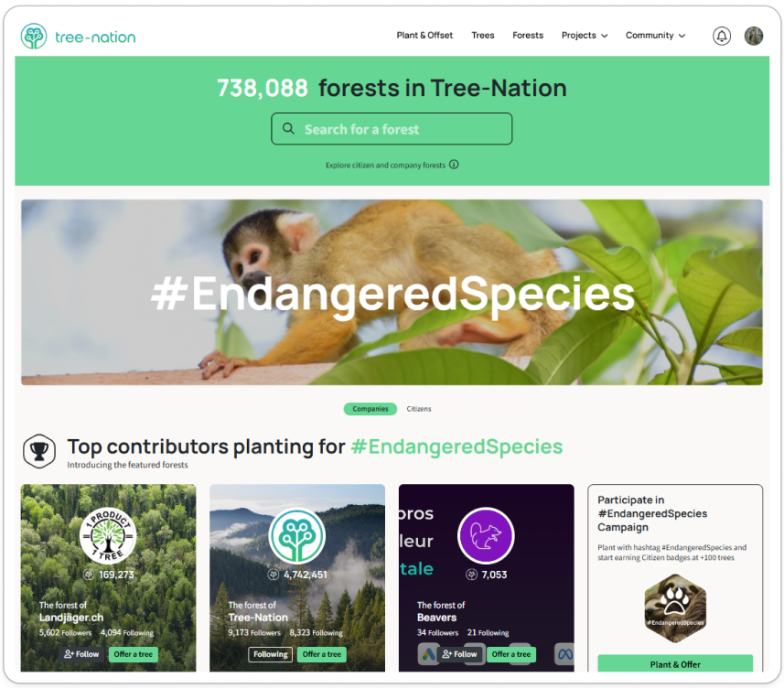
Task: Expand the Community dropdown menu
Action: tap(655, 36)
